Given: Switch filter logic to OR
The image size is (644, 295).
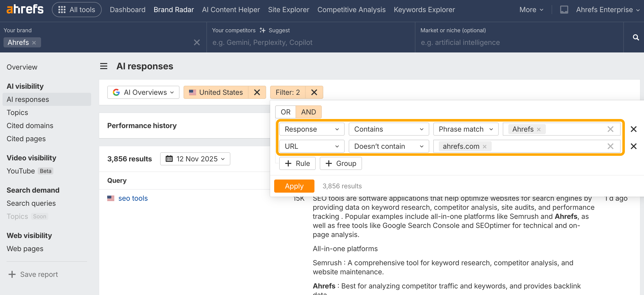Looking at the screenshot, I should pyautogui.click(x=285, y=112).
